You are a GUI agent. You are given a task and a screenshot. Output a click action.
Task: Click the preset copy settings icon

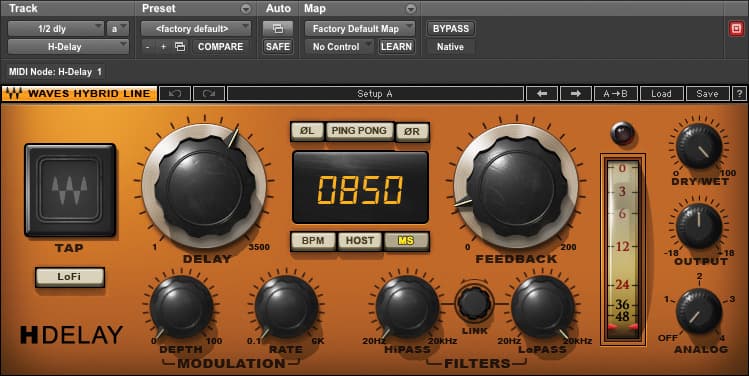(x=180, y=47)
